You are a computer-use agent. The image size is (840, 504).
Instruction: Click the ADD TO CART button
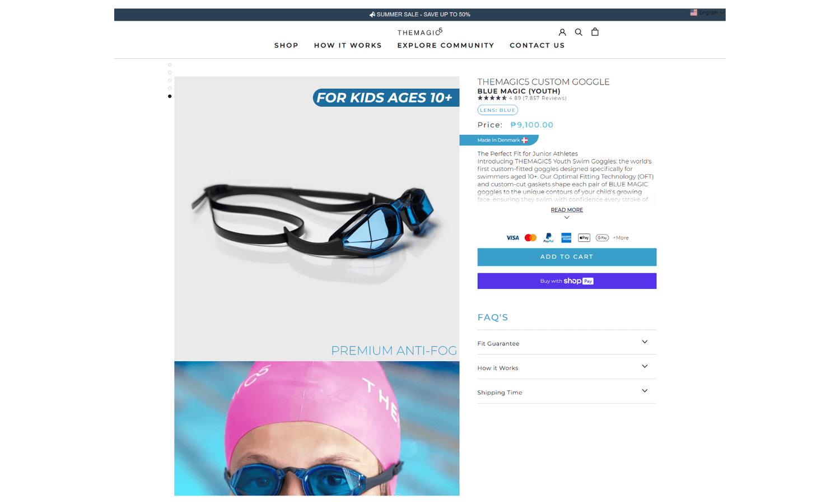pyautogui.click(x=567, y=257)
